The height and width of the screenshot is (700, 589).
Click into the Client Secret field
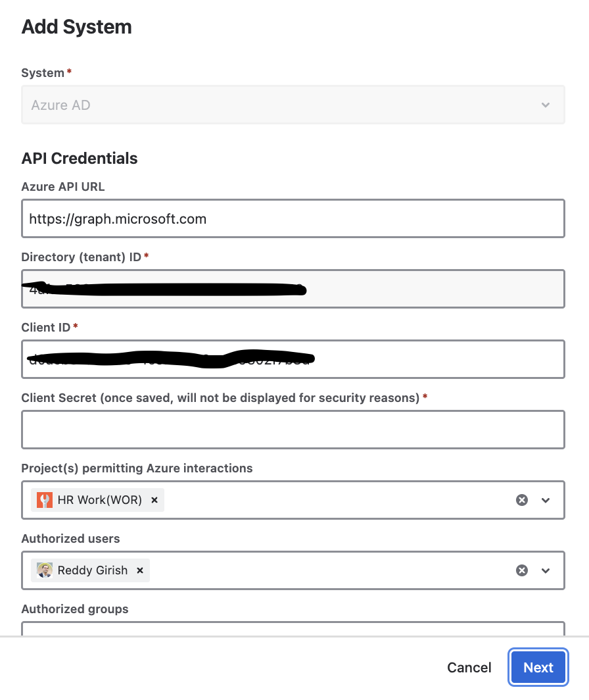pyautogui.click(x=293, y=430)
